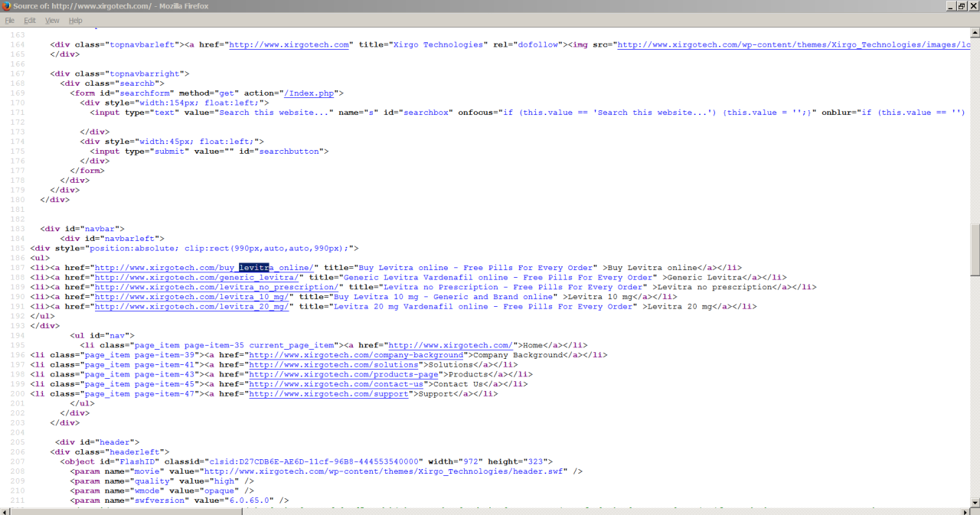Click the vertical scrollbar thumb
This screenshot has width=980, height=515.
click(975, 249)
